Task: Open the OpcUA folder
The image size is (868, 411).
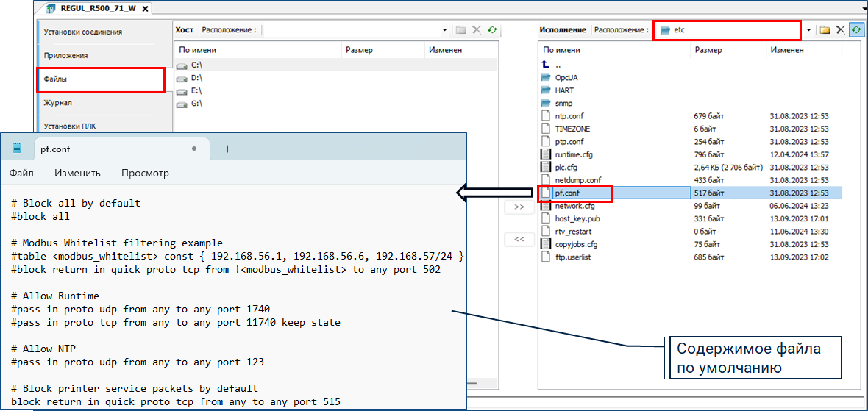Action: [566, 77]
